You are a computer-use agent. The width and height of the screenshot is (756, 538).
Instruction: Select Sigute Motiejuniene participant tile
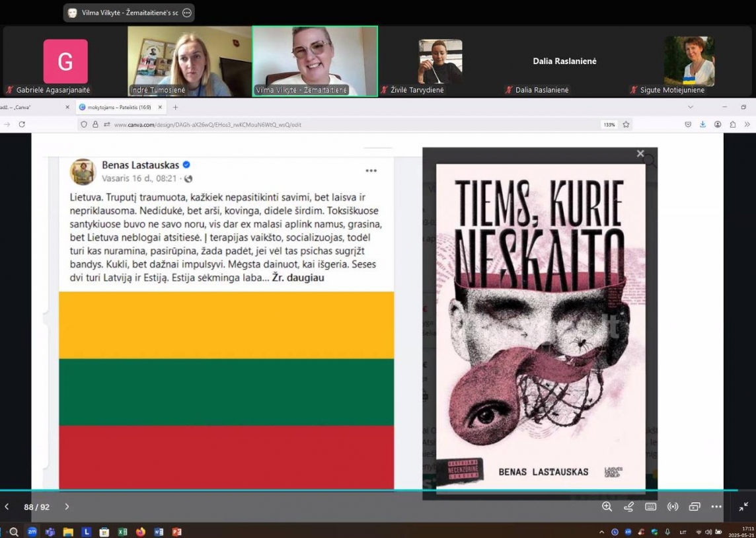pyautogui.click(x=689, y=61)
